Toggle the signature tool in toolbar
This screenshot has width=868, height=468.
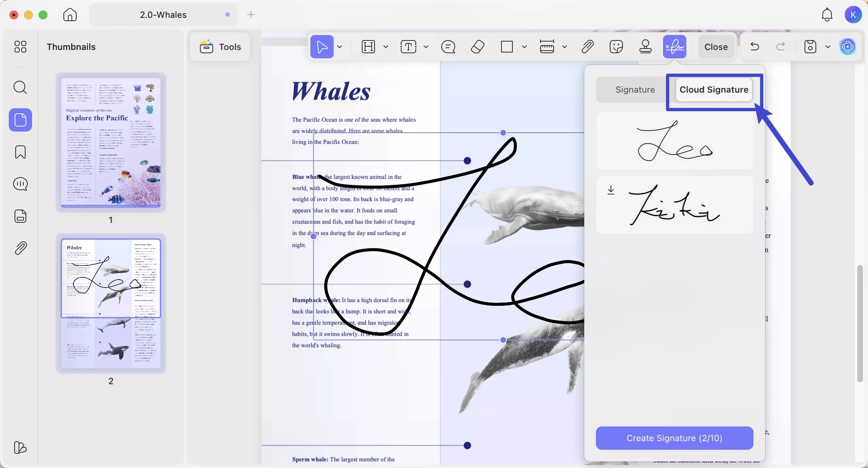[x=675, y=47]
